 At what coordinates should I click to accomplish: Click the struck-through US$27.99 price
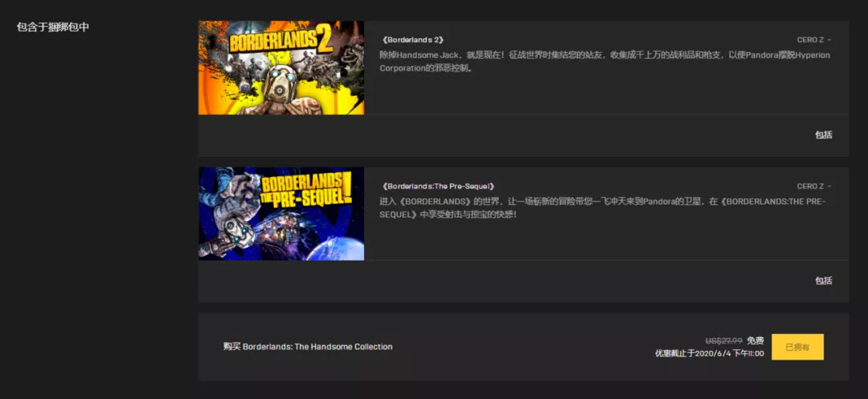(x=723, y=341)
